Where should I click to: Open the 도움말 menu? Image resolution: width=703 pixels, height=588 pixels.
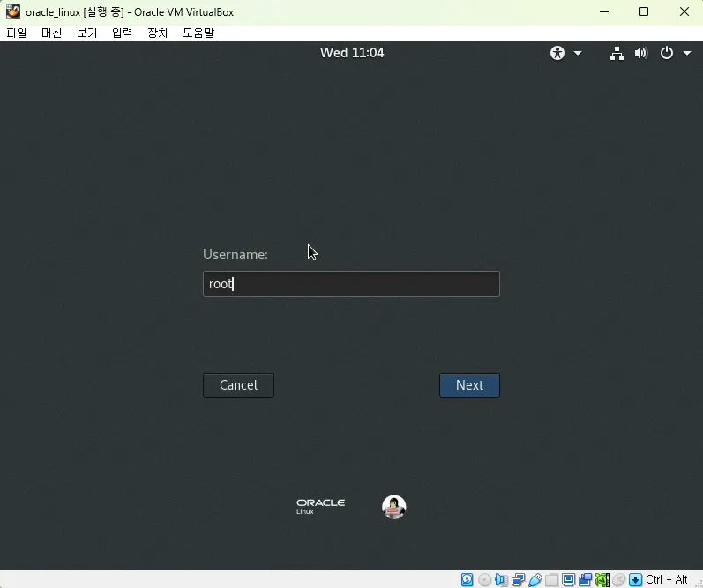pyautogui.click(x=198, y=33)
